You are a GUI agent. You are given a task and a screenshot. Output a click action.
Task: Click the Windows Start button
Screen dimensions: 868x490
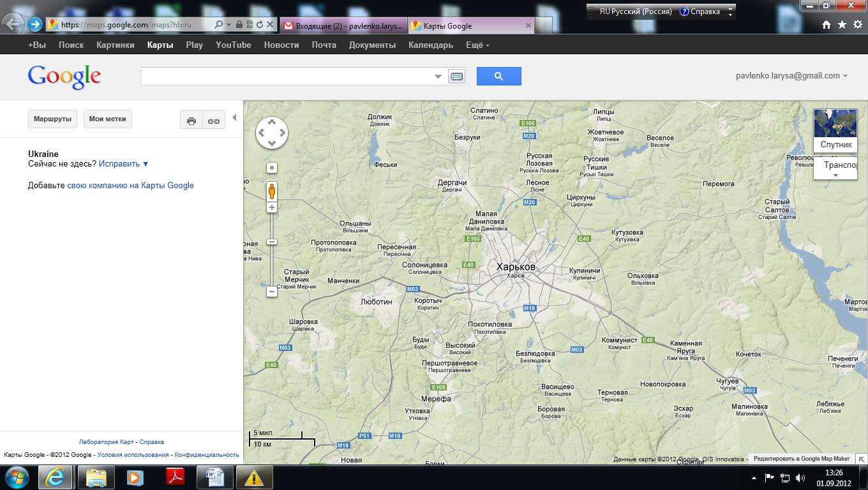click(x=17, y=477)
